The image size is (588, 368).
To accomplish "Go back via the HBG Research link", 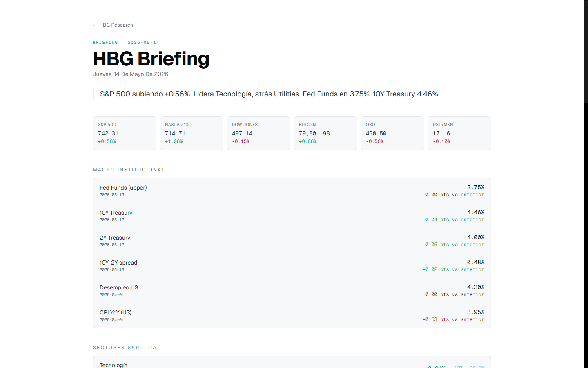I will [113, 25].
